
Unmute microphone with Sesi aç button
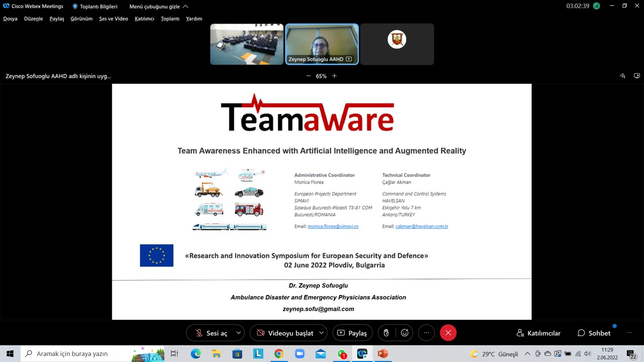211,333
